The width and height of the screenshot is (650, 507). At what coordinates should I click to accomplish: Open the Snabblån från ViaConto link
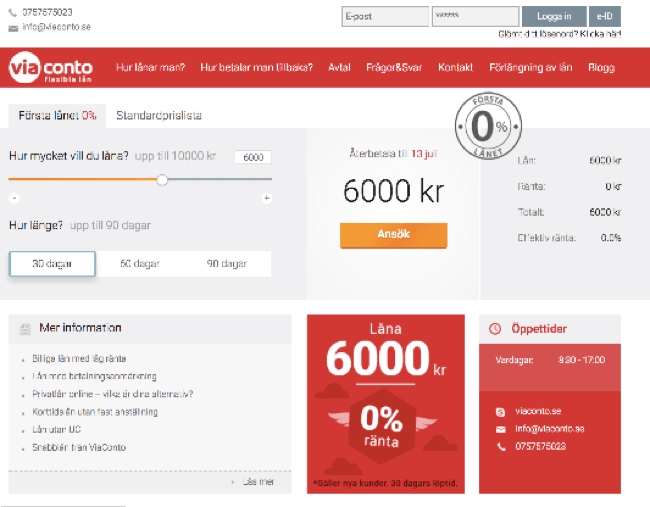pos(79,448)
